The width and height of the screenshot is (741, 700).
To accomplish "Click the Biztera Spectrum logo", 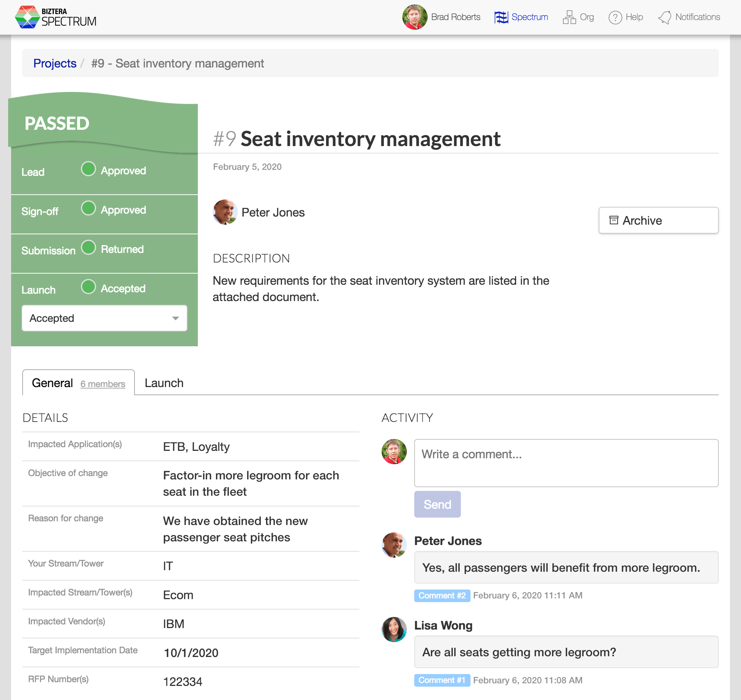I will point(55,17).
